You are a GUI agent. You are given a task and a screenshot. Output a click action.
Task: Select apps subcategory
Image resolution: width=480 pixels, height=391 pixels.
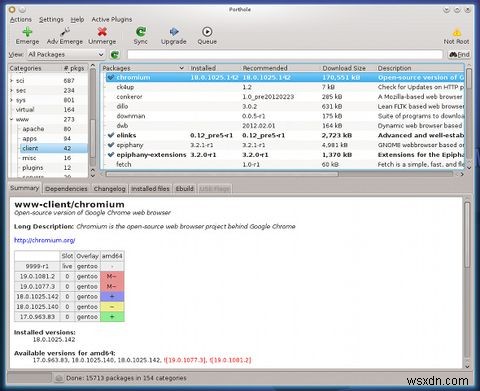click(30, 139)
